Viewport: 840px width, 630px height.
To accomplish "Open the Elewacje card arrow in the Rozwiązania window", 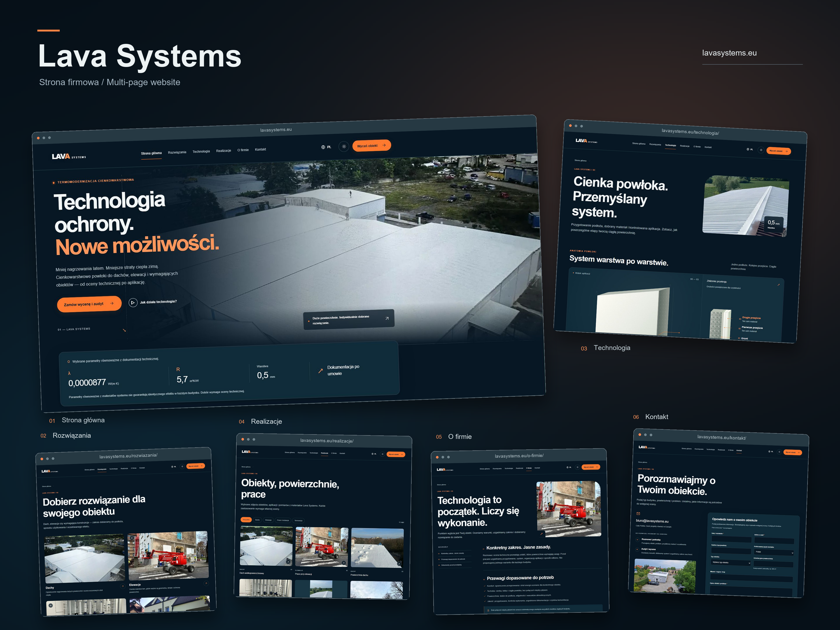I will 206,584.
